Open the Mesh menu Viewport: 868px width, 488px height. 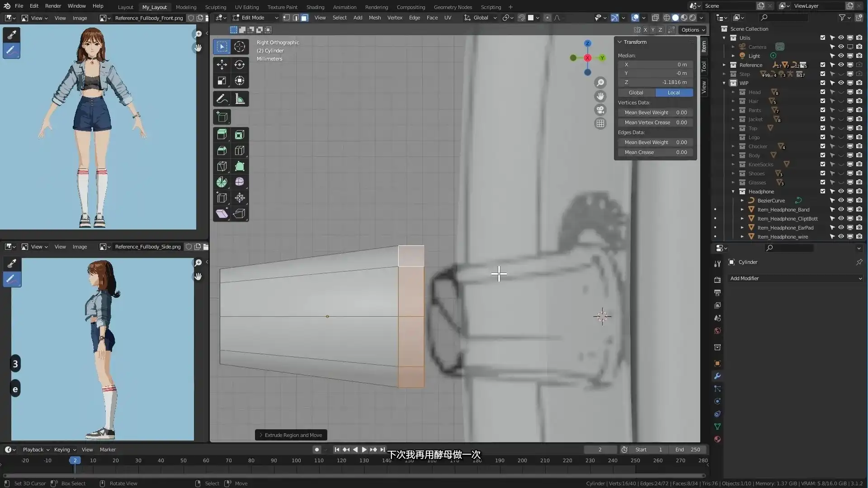tap(374, 18)
